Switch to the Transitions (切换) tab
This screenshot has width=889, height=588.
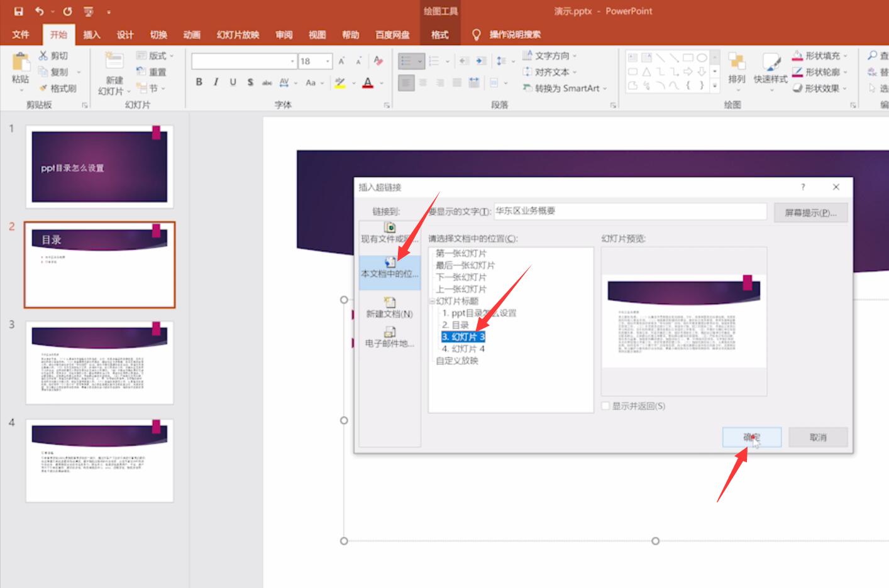(x=158, y=35)
